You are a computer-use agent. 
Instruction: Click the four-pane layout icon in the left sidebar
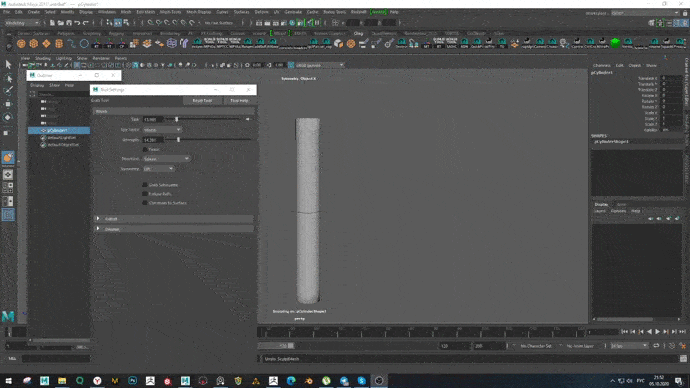click(8, 188)
